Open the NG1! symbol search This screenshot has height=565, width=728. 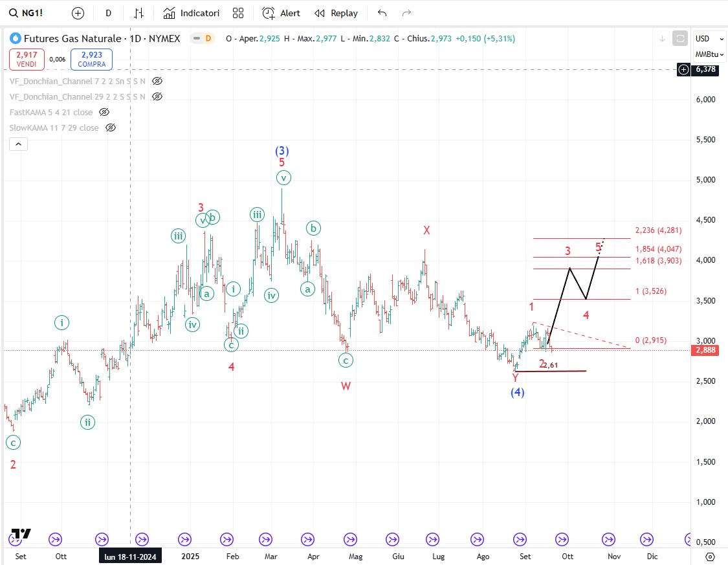click(32, 13)
